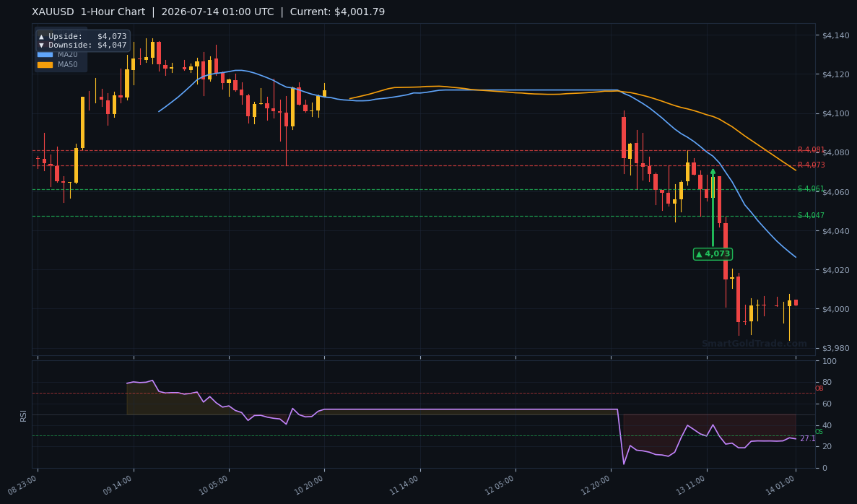Click the '$4,060' price axis label
The image size is (857, 504).
pyautogui.click(x=835, y=192)
